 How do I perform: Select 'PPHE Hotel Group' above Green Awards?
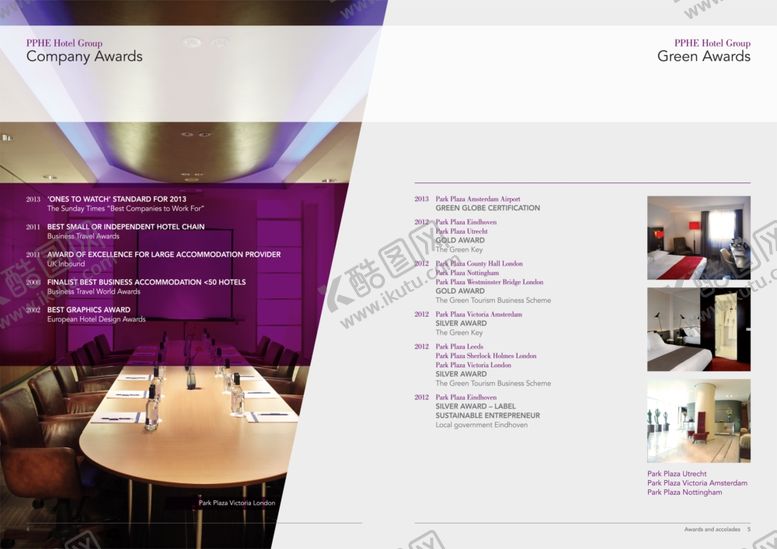(712, 43)
